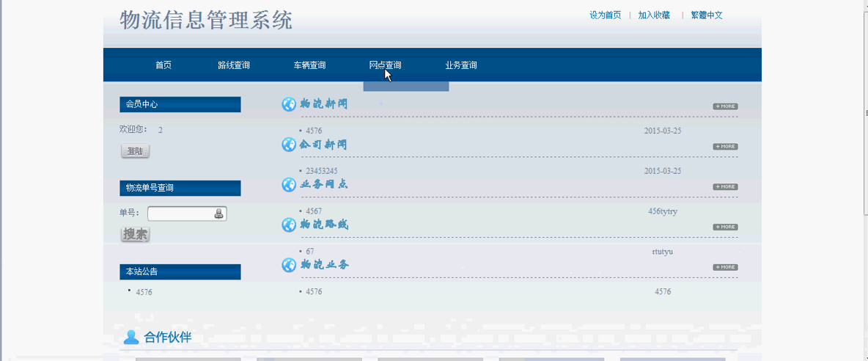Image resolution: width=868 pixels, height=361 pixels.
Task: Click the rtutyu text in 物流路线 row
Action: (663, 252)
